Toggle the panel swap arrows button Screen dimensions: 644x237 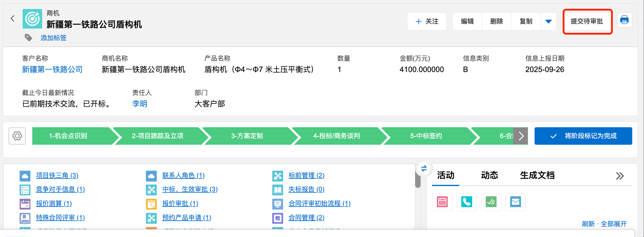pos(424,169)
